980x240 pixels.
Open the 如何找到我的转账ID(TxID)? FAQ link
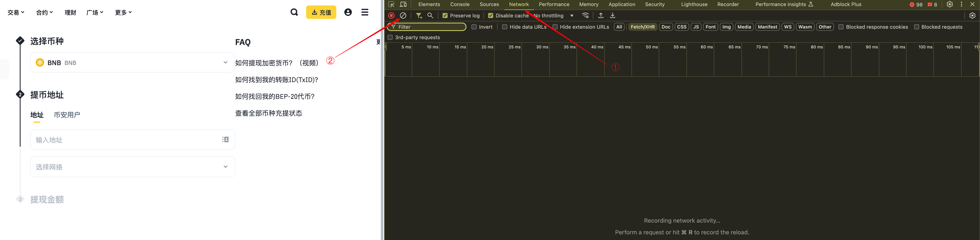[276, 80]
